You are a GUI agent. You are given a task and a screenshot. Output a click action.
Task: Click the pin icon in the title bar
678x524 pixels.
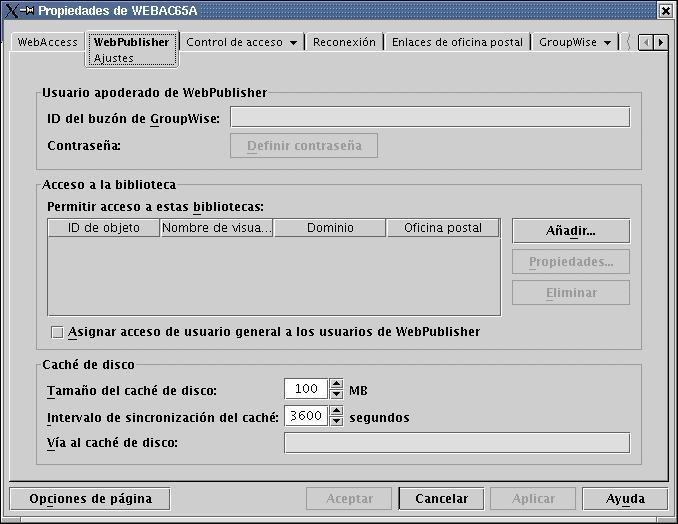27,10
